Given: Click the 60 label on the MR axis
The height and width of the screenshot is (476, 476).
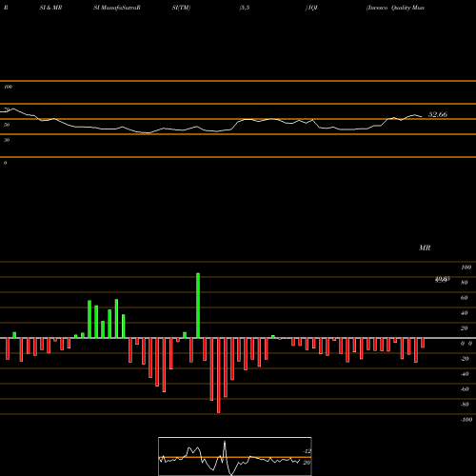Looking at the screenshot, I should (x=465, y=298).
